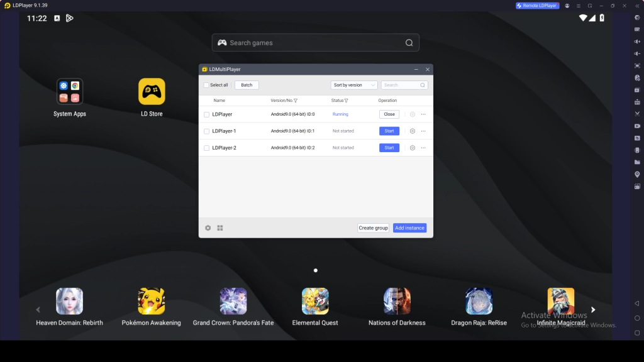Screen dimensions: 644x362
Task: Check the Select all checkbox
Action: (206, 85)
